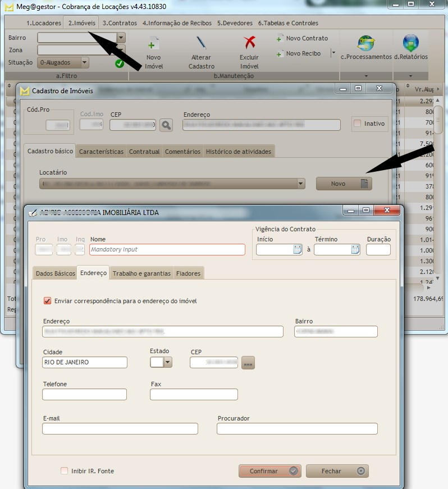Image resolution: width=448 pixels, height=489 pixels.
Task: Open the d.Relatórios icon
Action: [410, 43]
